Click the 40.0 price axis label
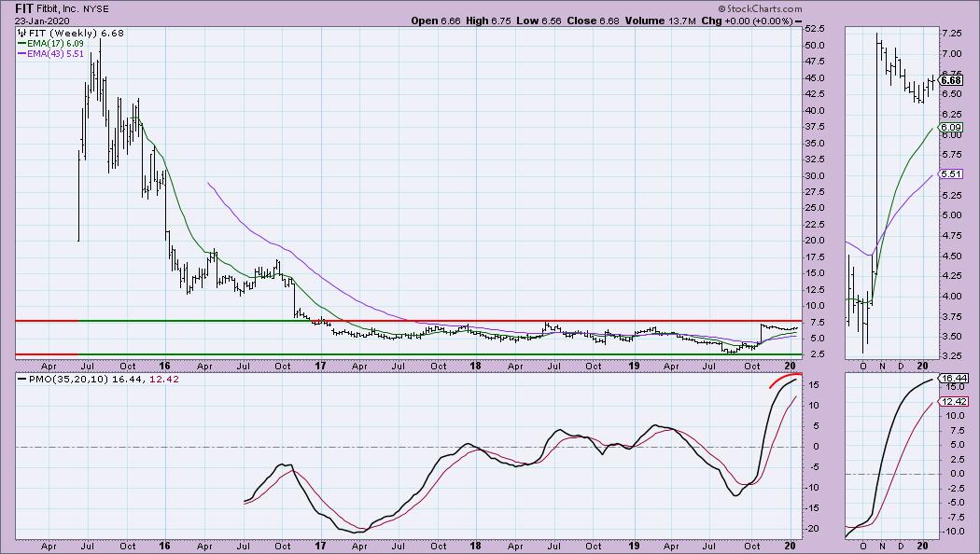Screen dimensions: 980x554 [x=815, y=111]
